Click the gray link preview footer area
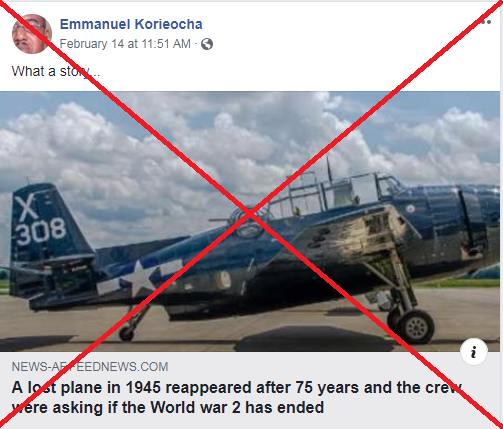This screenshot has height=429, width=503. (x=250, y=390)
